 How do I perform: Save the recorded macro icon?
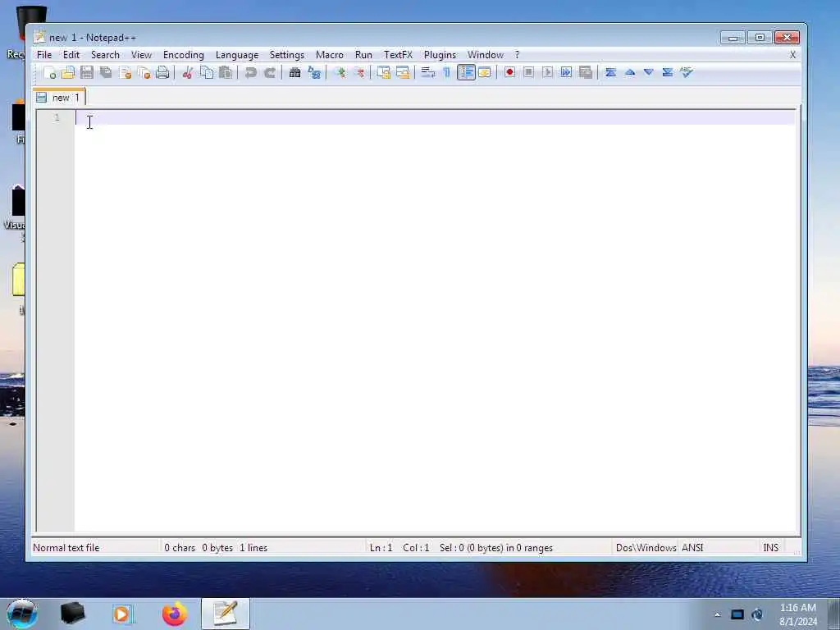point(586,72)
